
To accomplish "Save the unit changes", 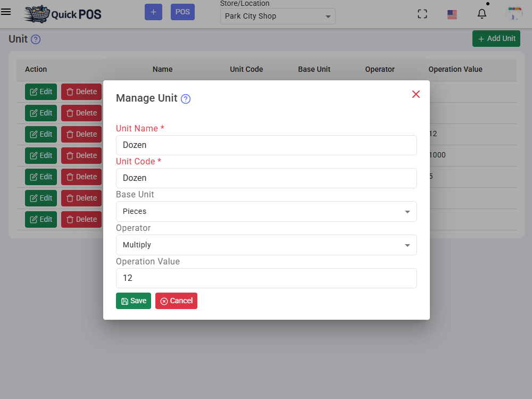I will [134, 301].
